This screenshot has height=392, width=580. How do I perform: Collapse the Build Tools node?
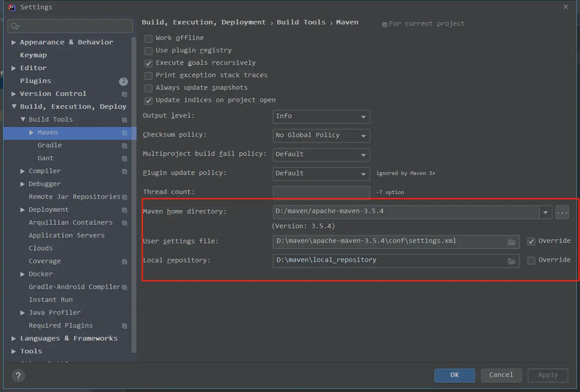click(23, 120)
